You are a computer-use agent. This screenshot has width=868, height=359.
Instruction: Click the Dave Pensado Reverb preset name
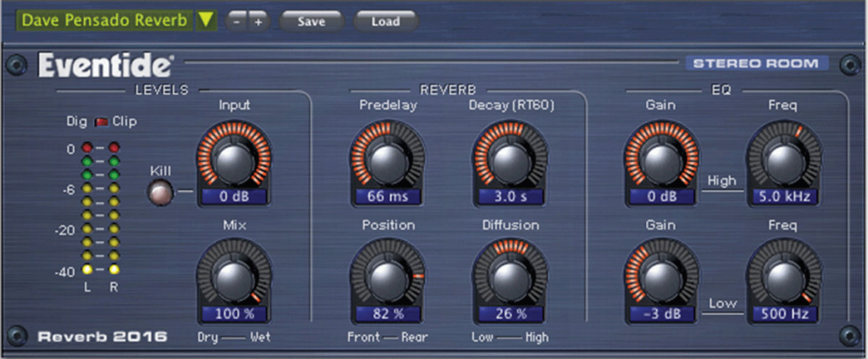[105, 20]
